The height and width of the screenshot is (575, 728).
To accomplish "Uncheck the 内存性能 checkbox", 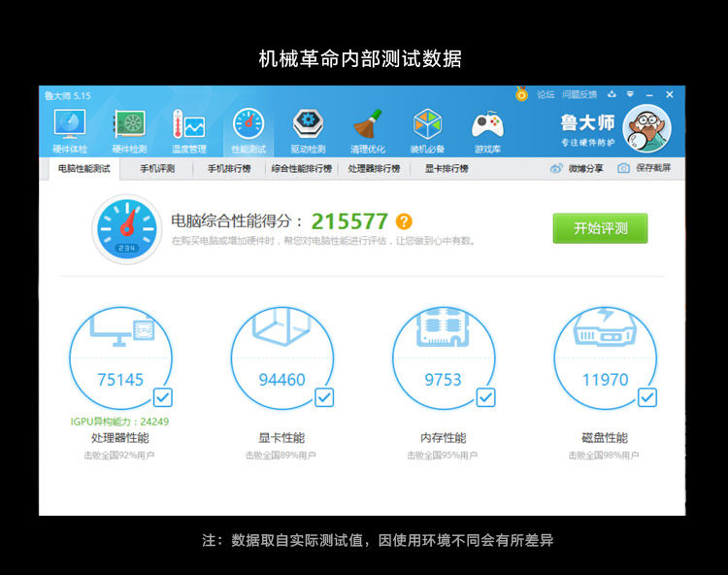I will pyautogui.click(x=485, y=397).
